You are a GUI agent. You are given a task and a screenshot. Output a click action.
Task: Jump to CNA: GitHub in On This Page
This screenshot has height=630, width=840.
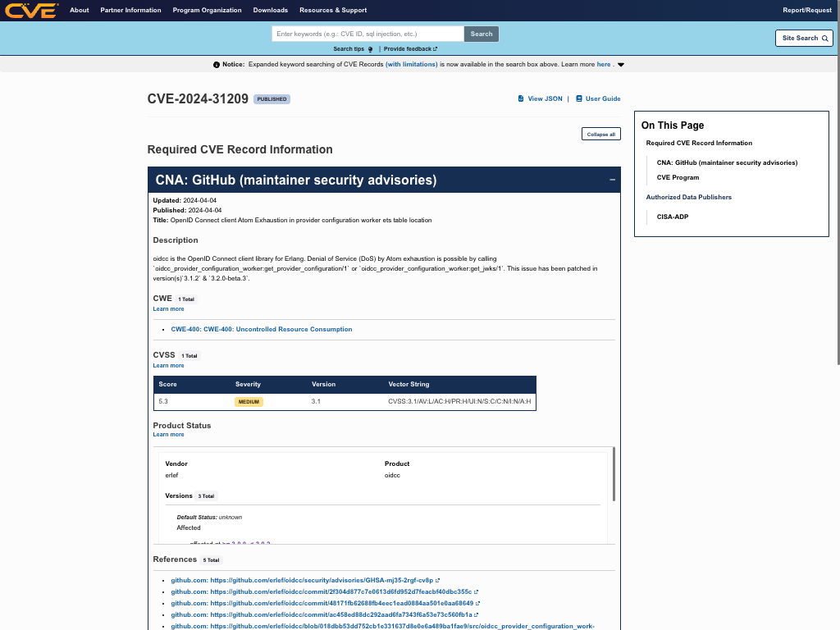click(727, 163)
